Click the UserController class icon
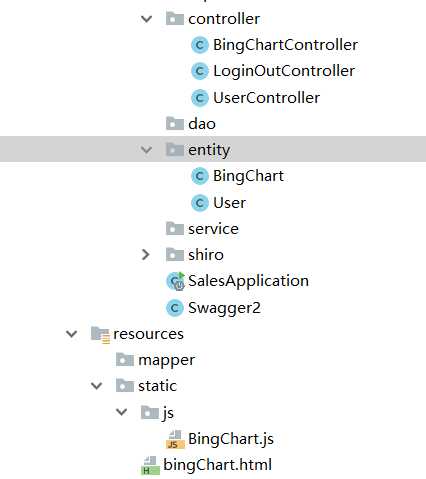 (200, 98)
